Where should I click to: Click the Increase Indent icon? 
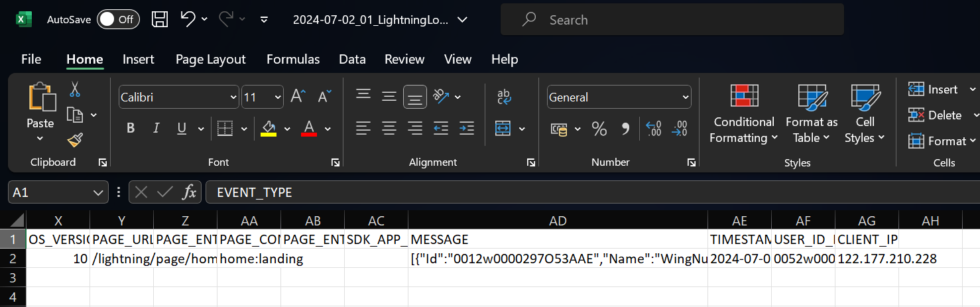click(x=467, y=128)
